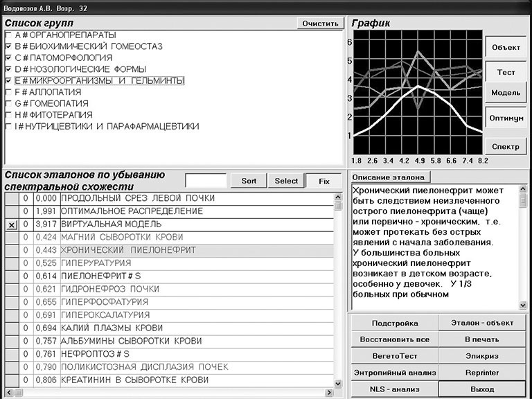Open the Спектр view button

(506, 146)
